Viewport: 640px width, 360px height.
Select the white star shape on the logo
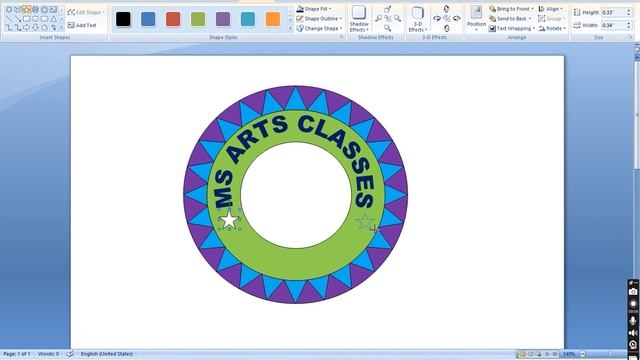(x=229, y=219)
